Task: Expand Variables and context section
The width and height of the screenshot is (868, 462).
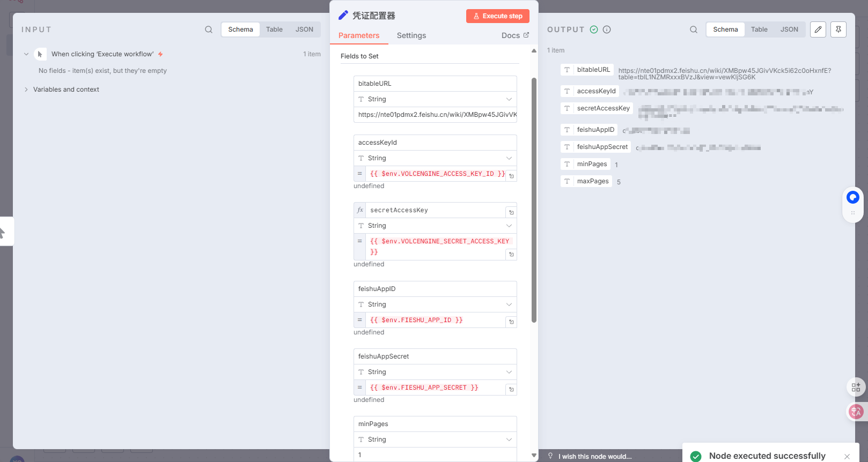Action: coord(26,90)
